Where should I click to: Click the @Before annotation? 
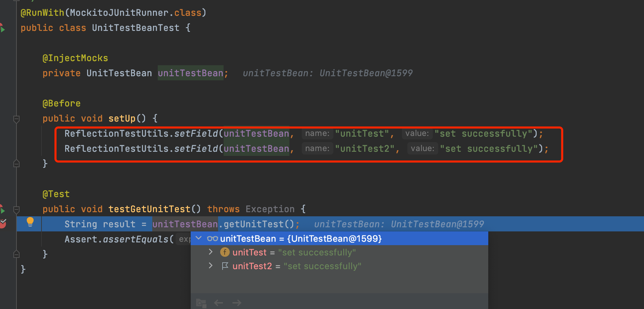[61, 103]
